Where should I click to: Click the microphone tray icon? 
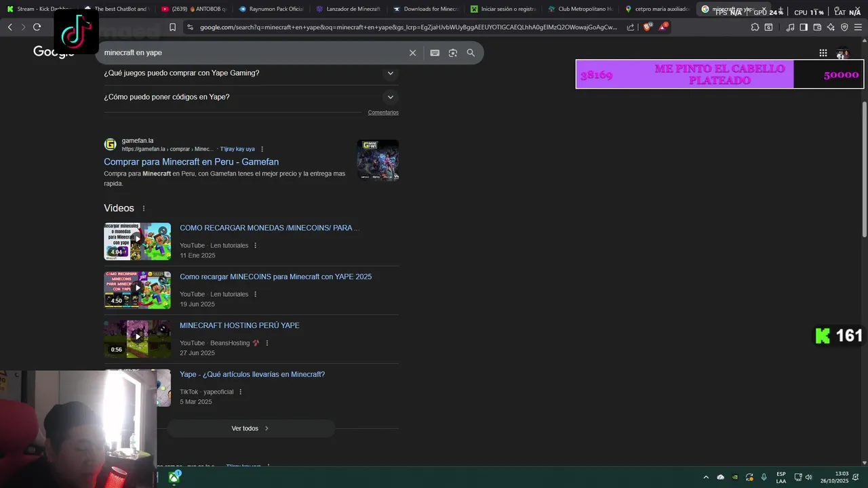click(x=764, y=477)
